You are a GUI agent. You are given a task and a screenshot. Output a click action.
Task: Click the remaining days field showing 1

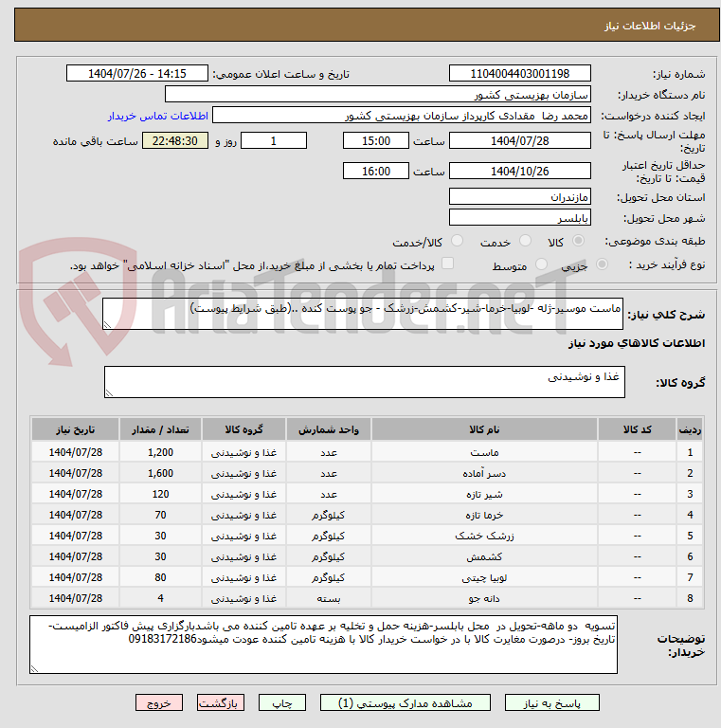[274, 140]
